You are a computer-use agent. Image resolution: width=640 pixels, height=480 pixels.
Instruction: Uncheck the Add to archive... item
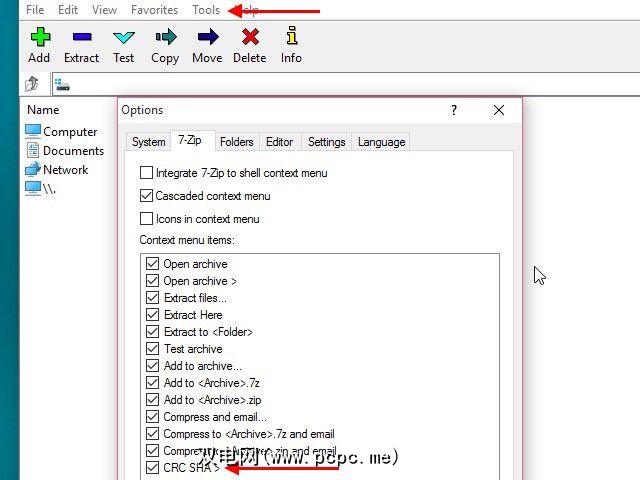(x=152, y=366)
